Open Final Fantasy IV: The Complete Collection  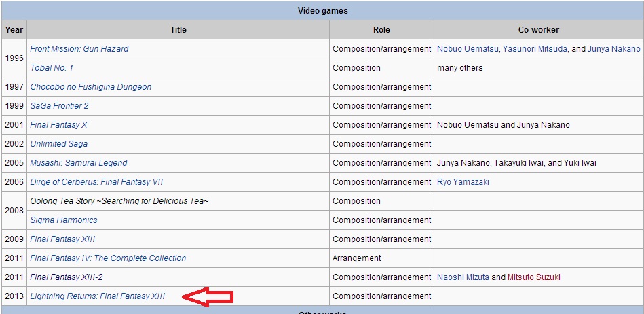tap(108, 258)
